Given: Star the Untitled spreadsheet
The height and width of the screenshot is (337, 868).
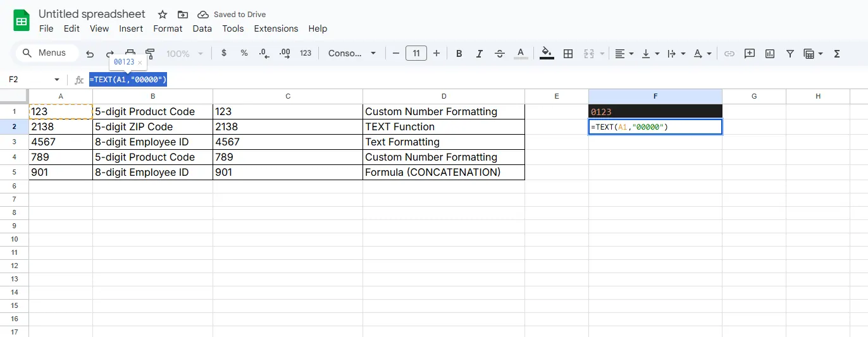Looking at the screenshot, I should pyautogui.click(x=163, y=15).
